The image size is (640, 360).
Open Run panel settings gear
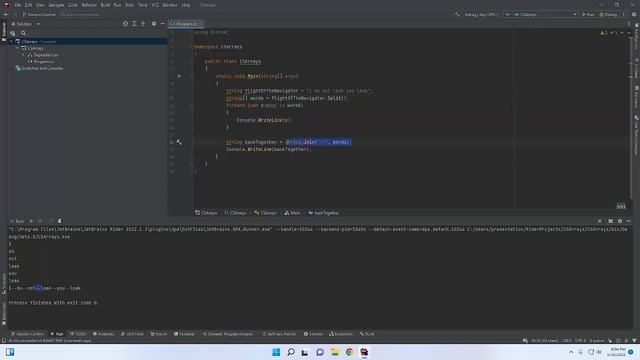pyautogui.click(x=620, y=221)
